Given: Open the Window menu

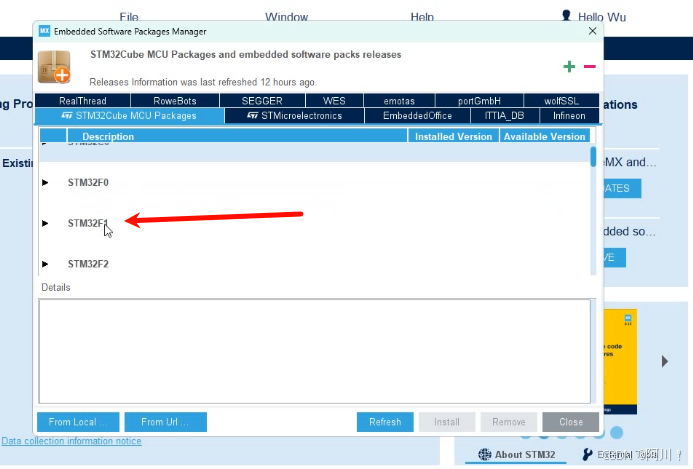Looking at the screenshot, I should (x=286, y=17).
